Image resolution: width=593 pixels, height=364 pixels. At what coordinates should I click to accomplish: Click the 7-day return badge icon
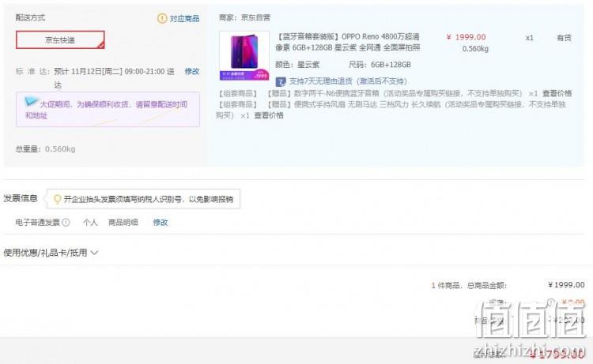coord(281,81)
